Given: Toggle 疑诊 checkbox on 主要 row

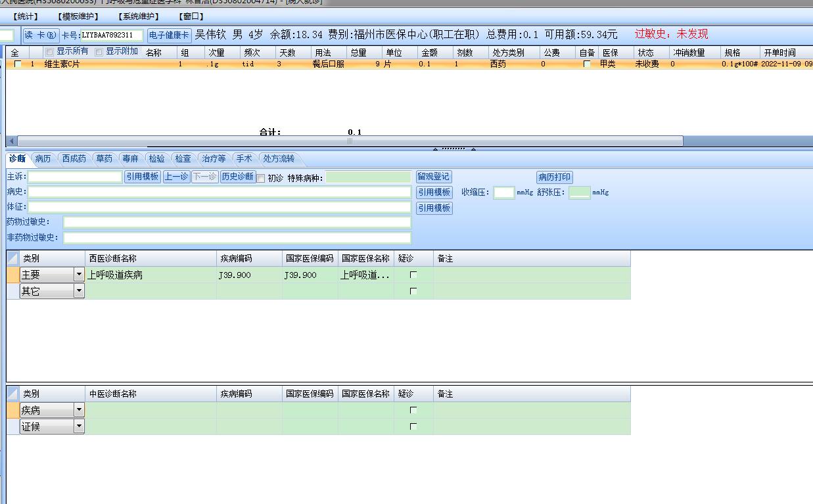Looking at the screenshot, I should point(413,275).
